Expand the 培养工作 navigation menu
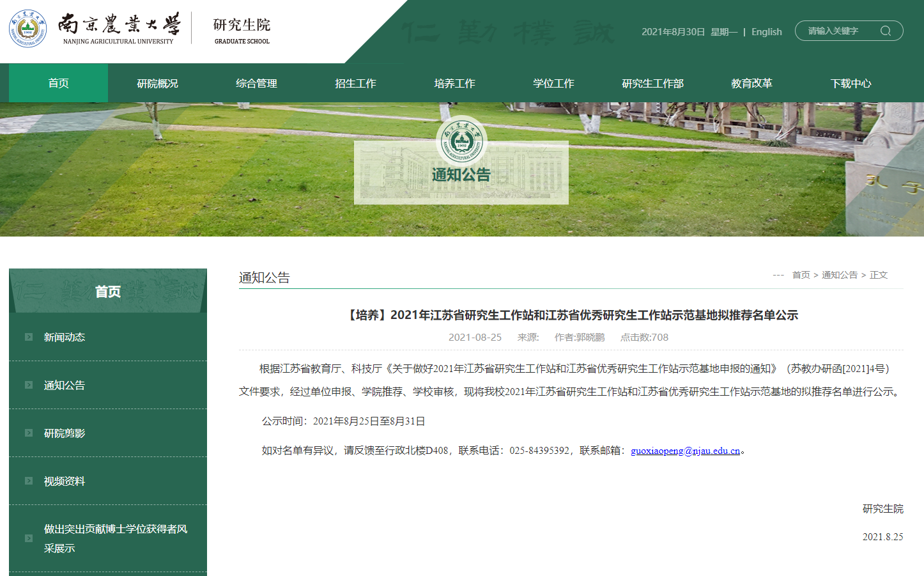The height and width of the screenshot is (576, 924). pyautogui.click(x=454, y=82)
